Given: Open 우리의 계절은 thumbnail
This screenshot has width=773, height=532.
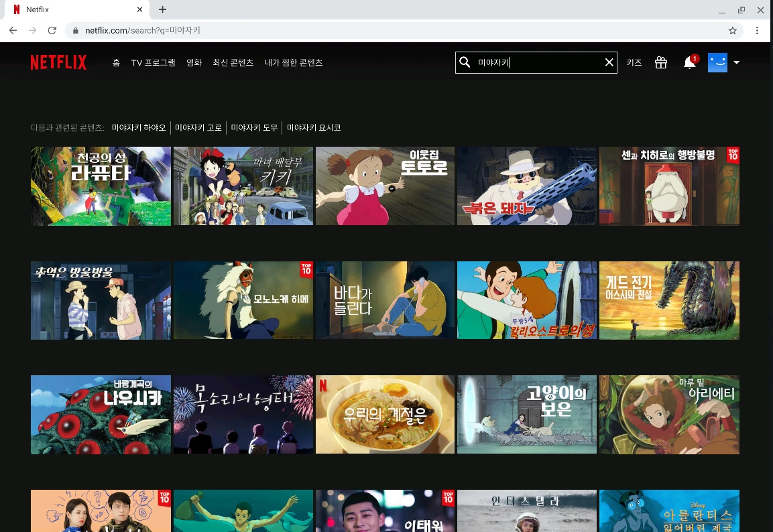Looking at the screenshot, I should pyautogui.click(x=385, y=415).
